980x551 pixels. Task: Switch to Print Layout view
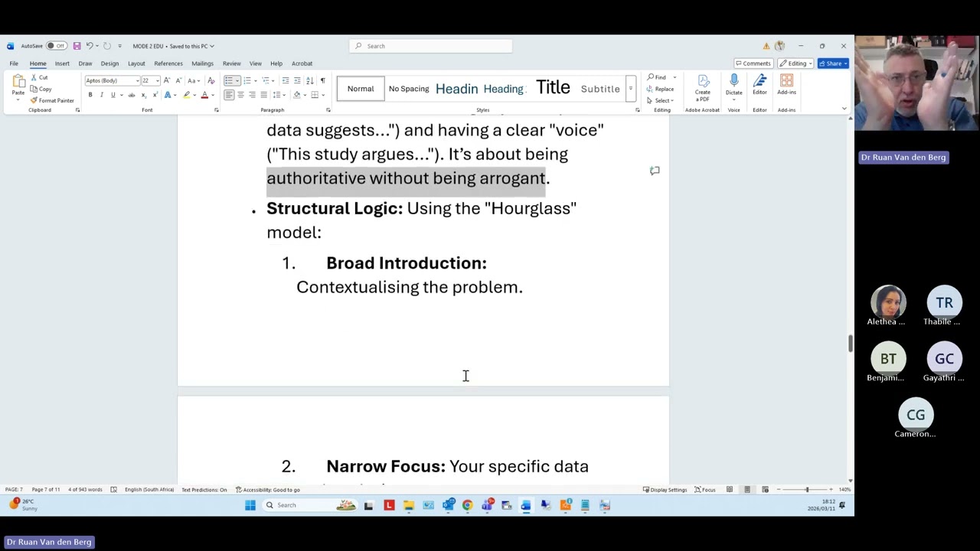(x=747, y=490)
